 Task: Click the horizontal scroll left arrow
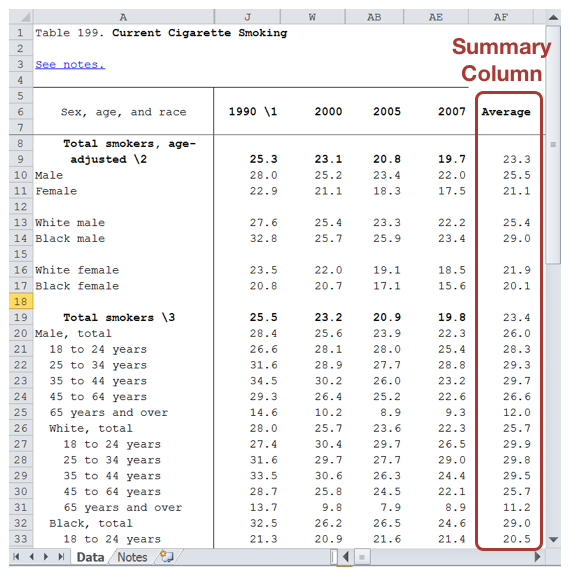click(346, 557)
